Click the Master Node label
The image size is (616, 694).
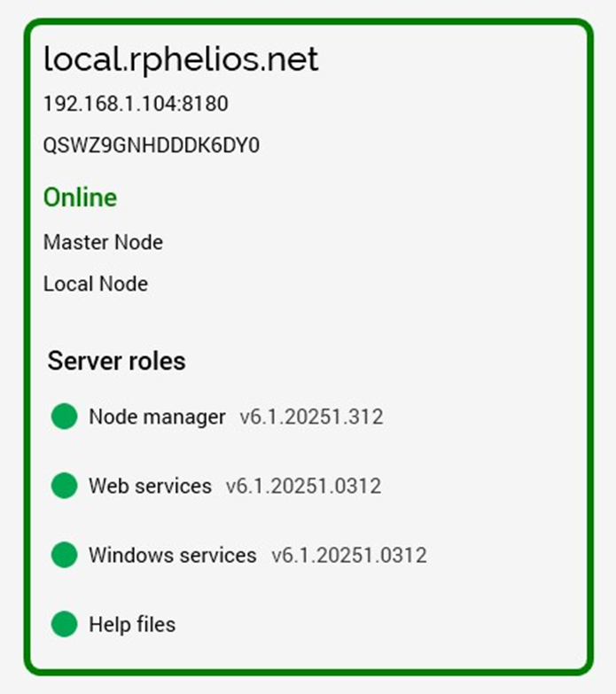click(x=103, y=242)
